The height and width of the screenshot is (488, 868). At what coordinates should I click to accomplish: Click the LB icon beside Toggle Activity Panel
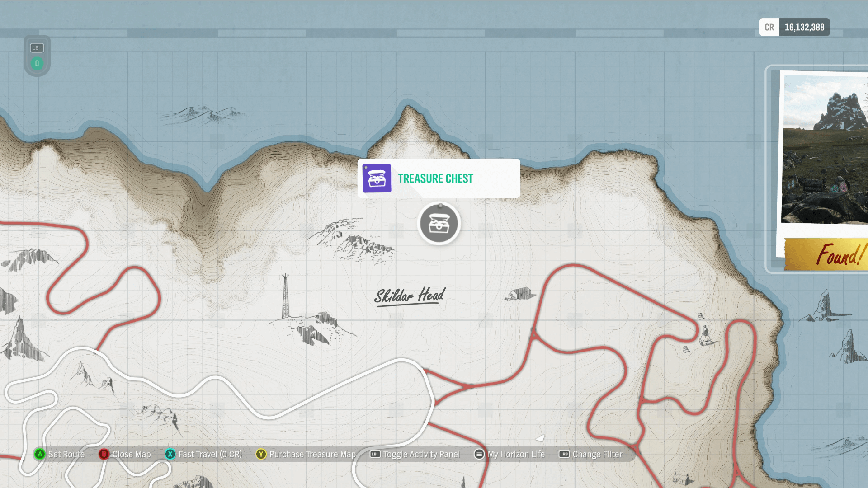click(375, 454)
